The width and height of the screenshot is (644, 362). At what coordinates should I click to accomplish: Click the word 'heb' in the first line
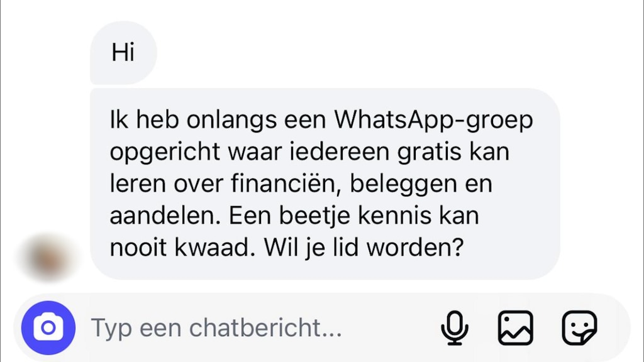click(x=157, y=120)
